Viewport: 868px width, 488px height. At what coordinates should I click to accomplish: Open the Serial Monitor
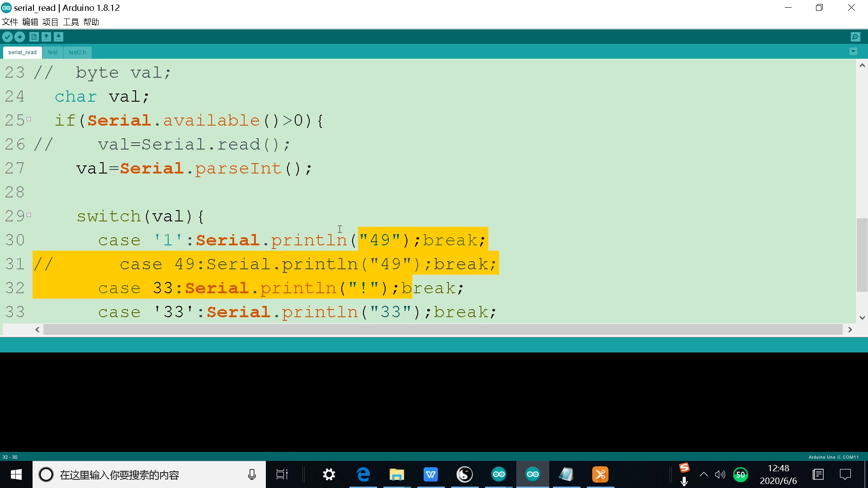coord(856,37)
